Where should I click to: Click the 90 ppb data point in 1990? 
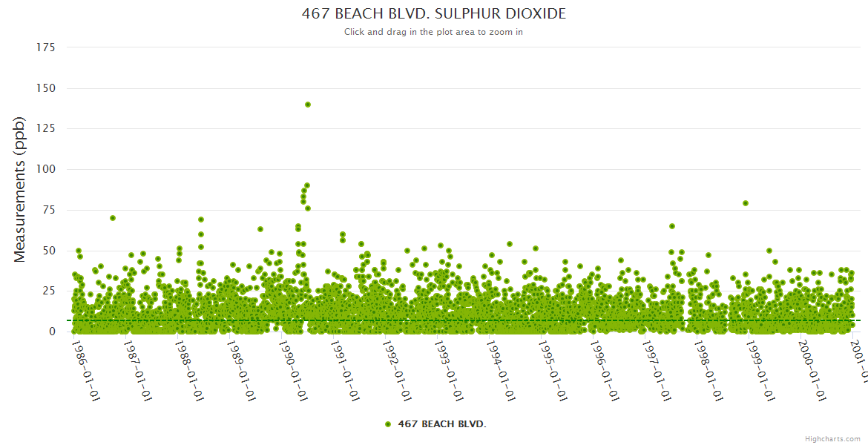[x=307, y=185]
